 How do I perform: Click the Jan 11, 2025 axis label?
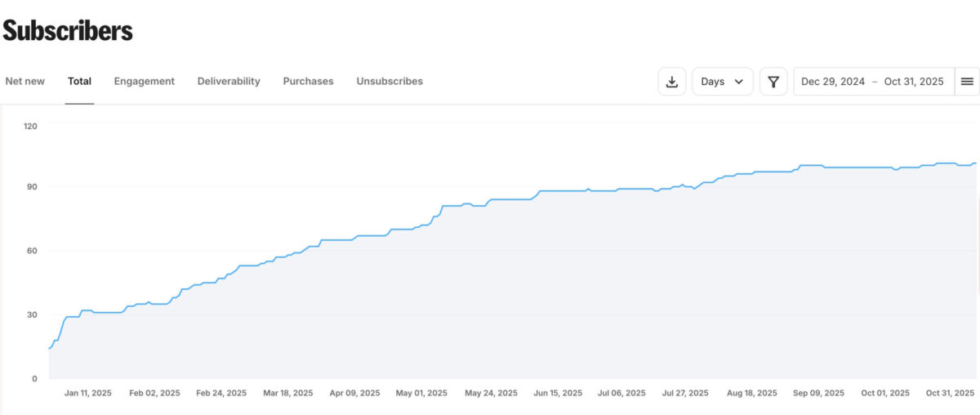click(88, 393)
